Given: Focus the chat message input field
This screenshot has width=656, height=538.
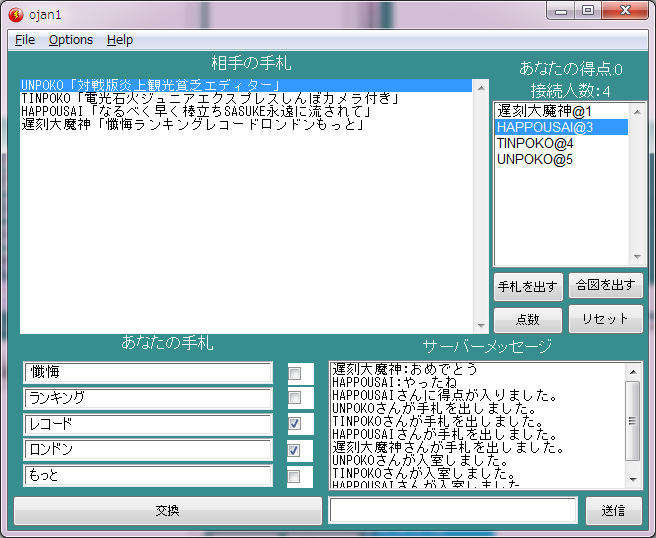Looking at the screenshot, I should (453, 510).
